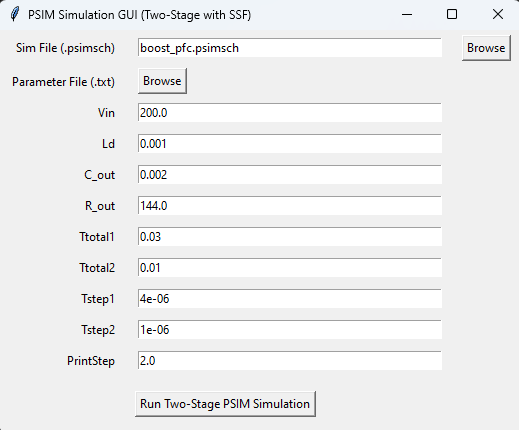
Task: Select the Tstep2 text box
Action: (x=290, y=330)
